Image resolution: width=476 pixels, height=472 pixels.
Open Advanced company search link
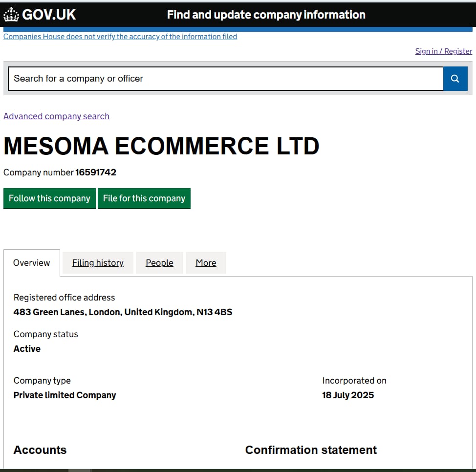click(x=57, y=116)
